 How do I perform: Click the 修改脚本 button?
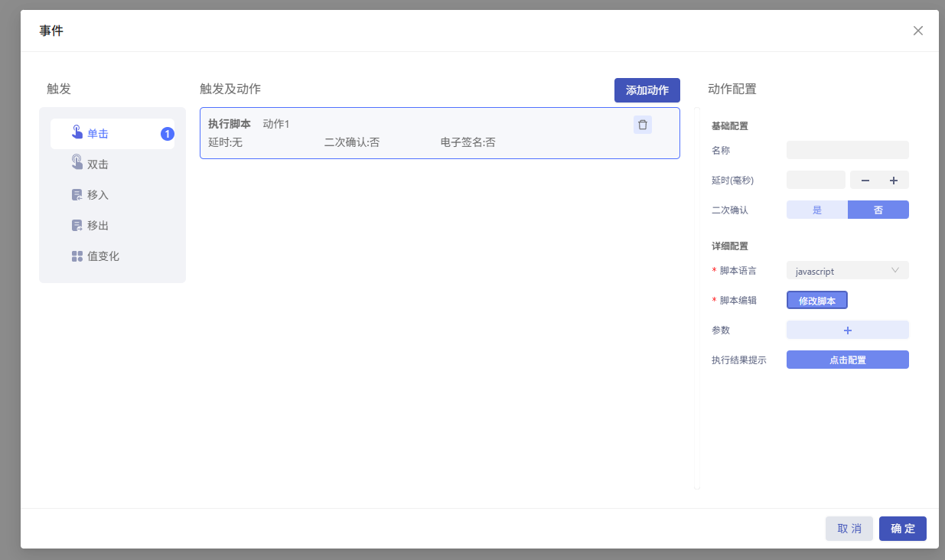817,301
